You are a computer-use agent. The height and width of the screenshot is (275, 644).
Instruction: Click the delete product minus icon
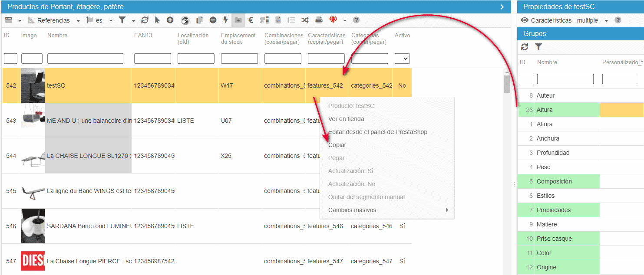[213, 20]
